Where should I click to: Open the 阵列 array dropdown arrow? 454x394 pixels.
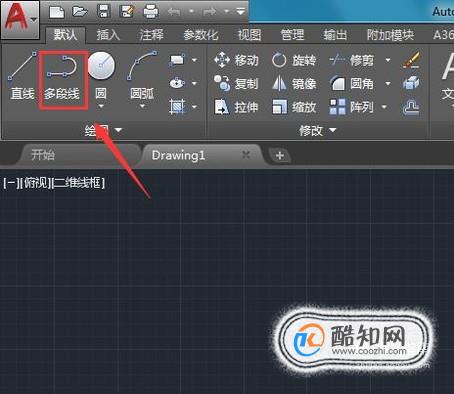point(384,107)
